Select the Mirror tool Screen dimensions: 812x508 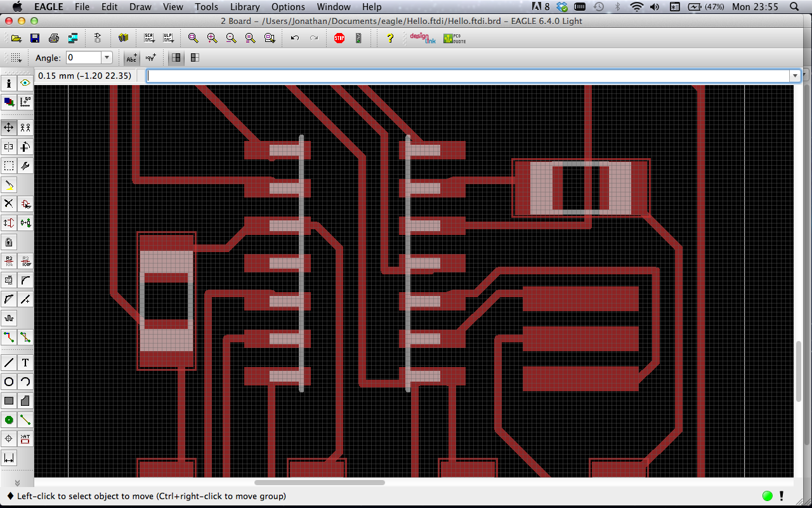click(9, 147)
